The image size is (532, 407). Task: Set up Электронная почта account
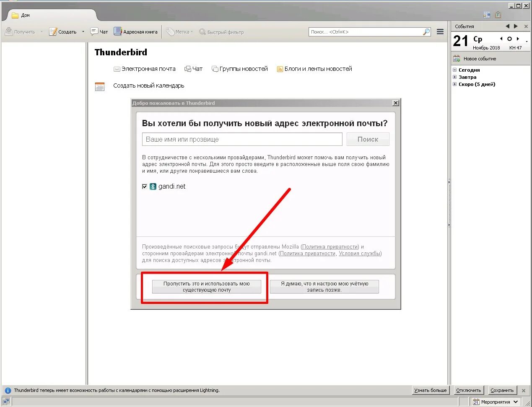click(145, 69)
